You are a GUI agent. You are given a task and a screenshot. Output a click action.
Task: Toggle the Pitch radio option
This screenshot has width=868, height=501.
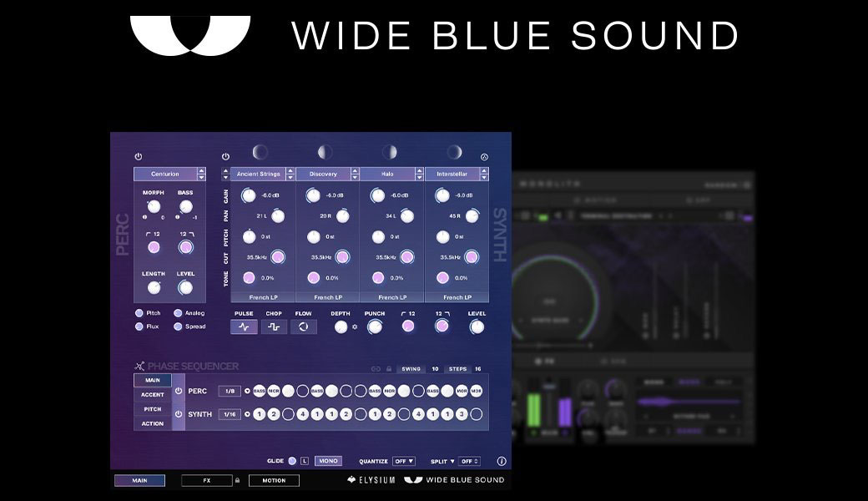[x=139, y=313]
